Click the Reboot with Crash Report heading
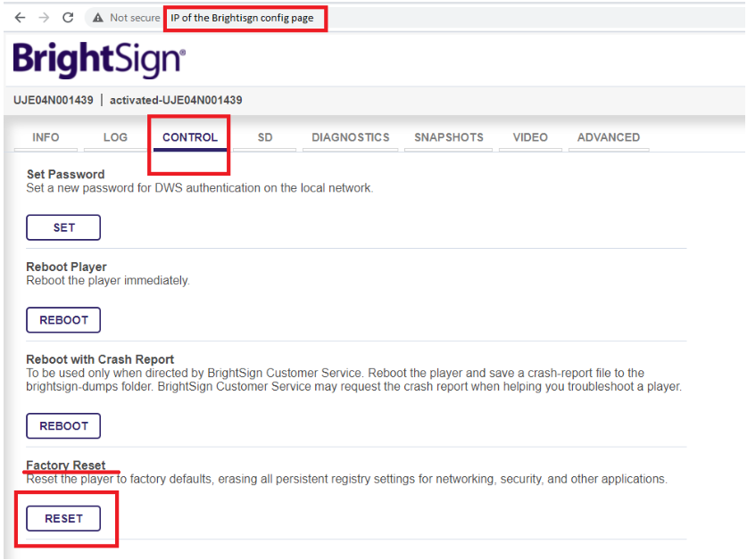 click(100, 359)
